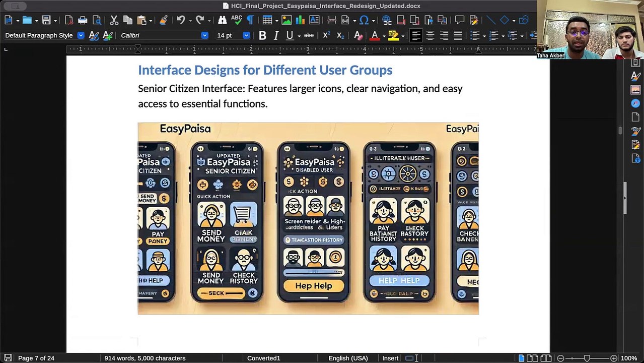Expand New document dropdown arrow
Image resolution: width=644 pixels, height=363 pixels.
click(x=17, y=21)
